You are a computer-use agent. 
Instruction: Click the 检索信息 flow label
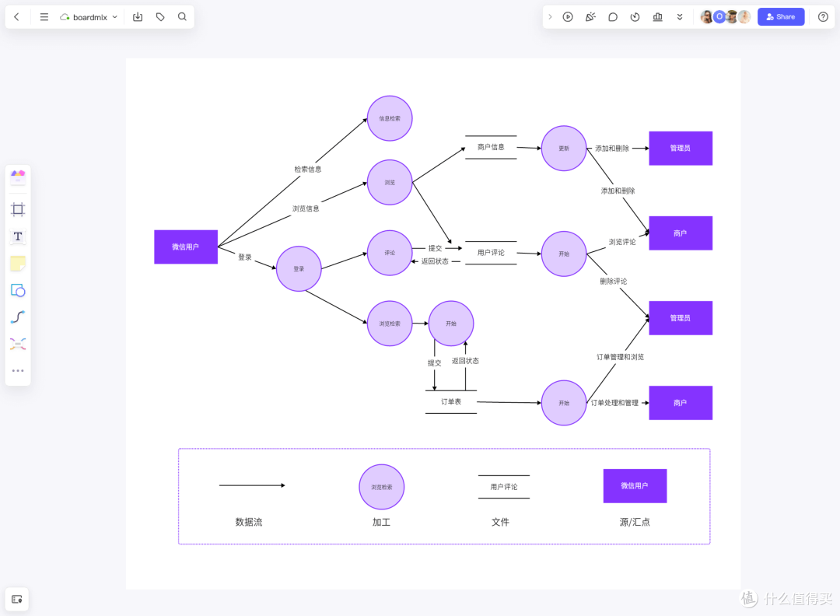pyautogui.click(x=308, y=170)
